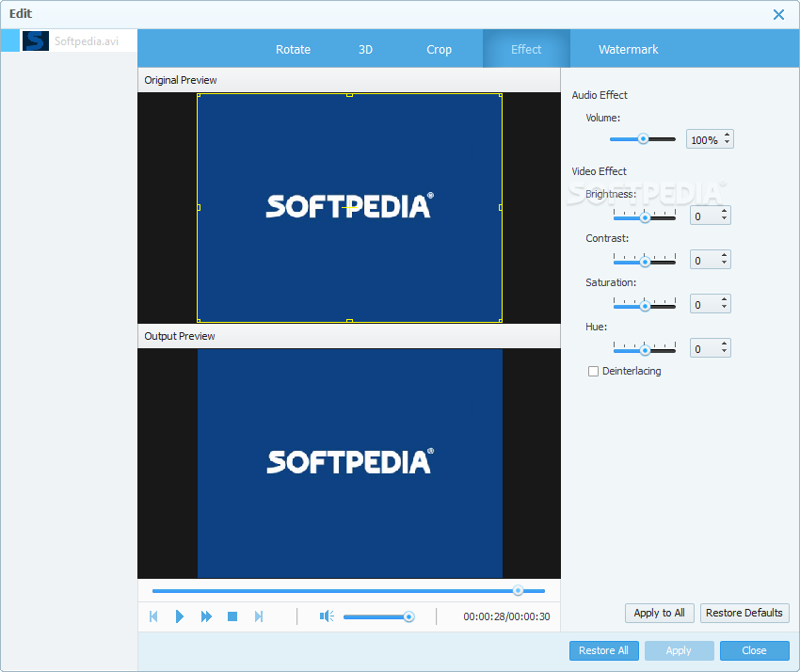Click the Brightness slider handle
Screen dimensions: 800x672
[x=645, y=217]
